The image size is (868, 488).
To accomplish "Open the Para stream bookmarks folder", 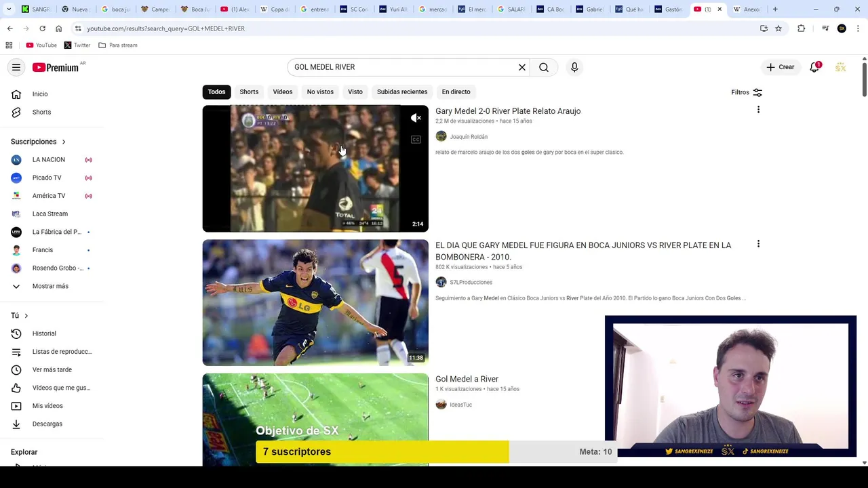I will [x=118, y=45].
